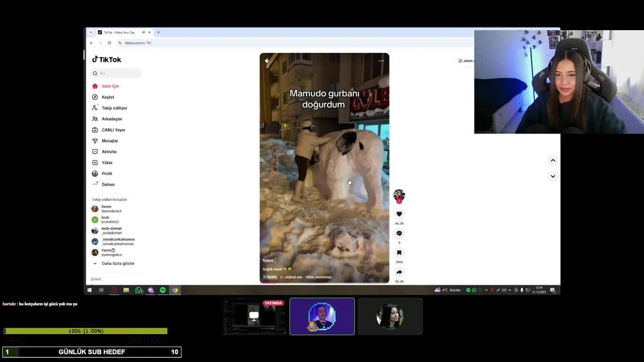Click the 100₺ donation progress bar
Screen dimensions: 644x362
[x=86, y=331]
